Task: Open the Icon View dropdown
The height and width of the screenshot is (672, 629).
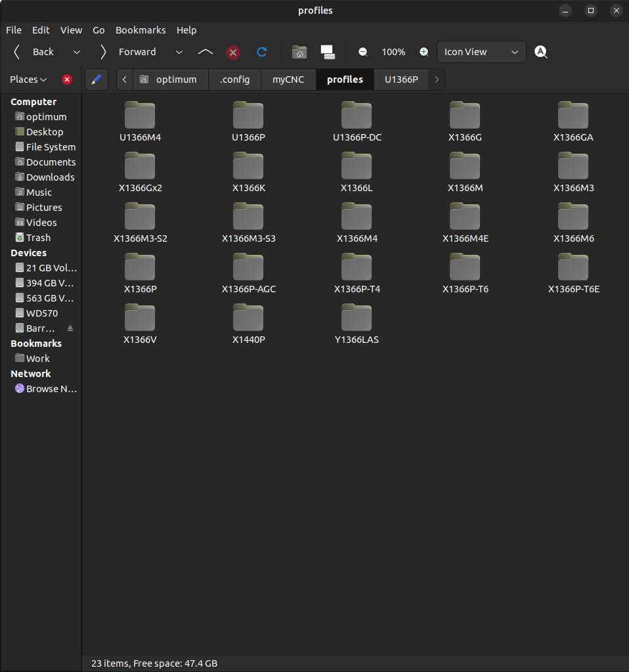Action: 481,52
